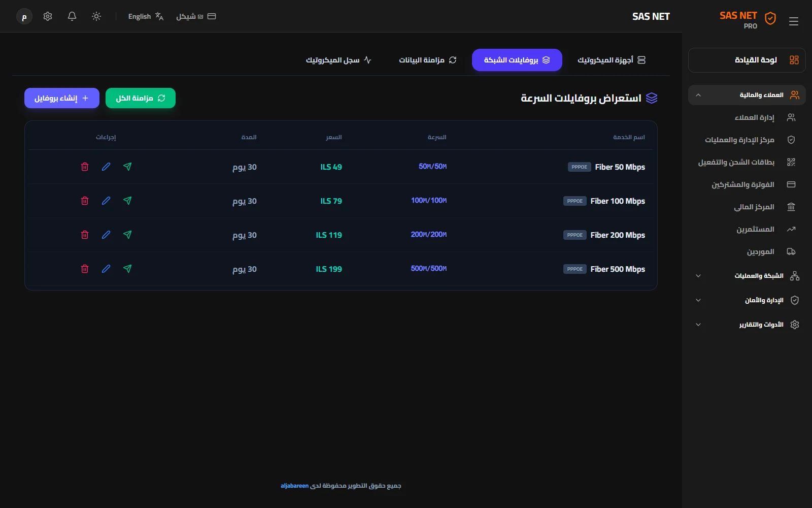The height and width of the screenshot is (508, 812).
Task: Send sync for Fiber 200 Mbps profile
Action: [x=127, y=235]
